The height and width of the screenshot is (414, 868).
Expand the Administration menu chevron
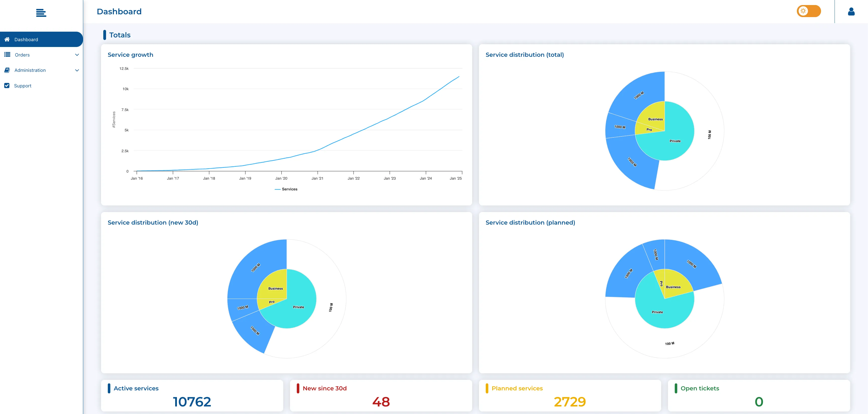pos(77,70)
